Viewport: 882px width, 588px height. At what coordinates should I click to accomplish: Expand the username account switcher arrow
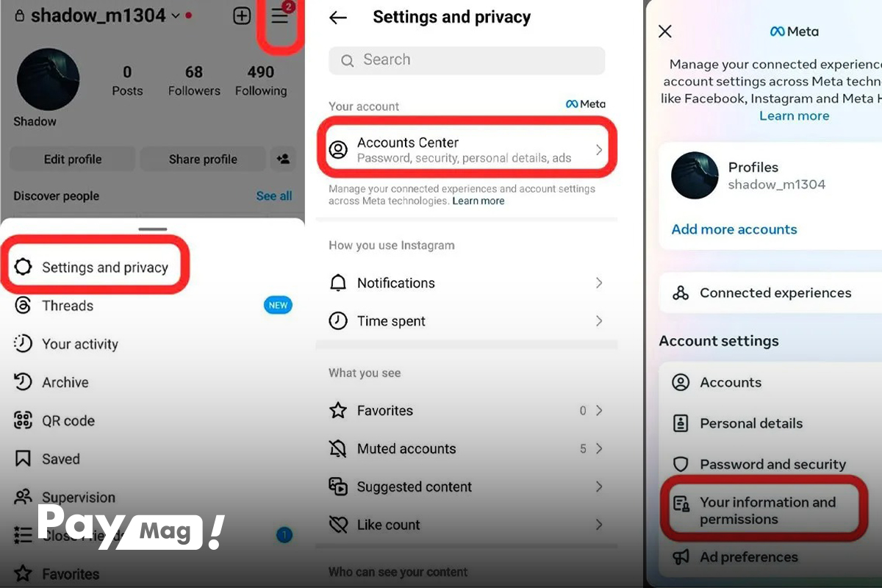pyautogui.click(x=175, y=15)
